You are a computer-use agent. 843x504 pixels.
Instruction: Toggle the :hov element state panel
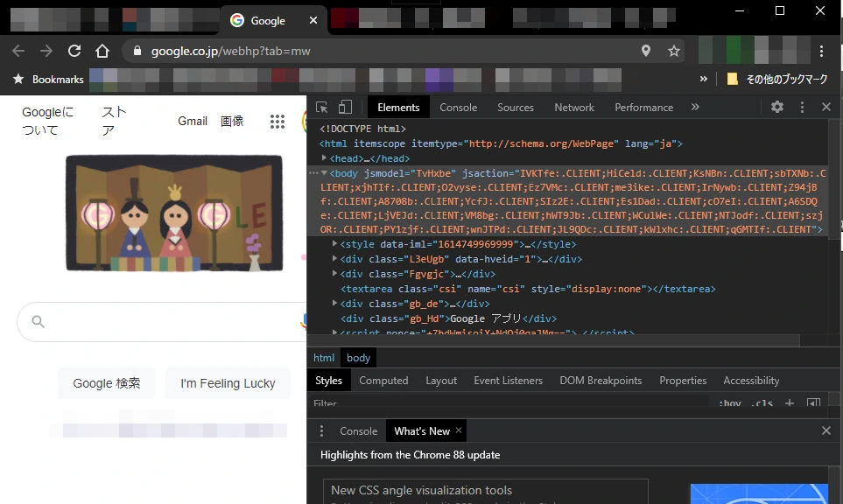click(x=730, y=403)
